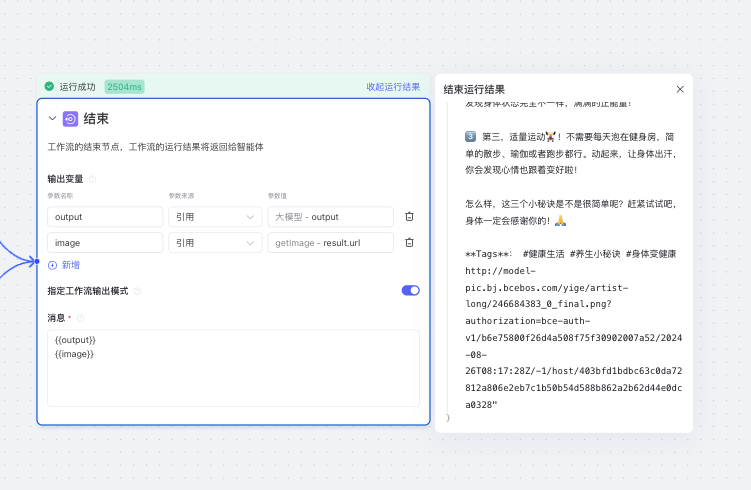Select the getImage - result.url value field

331,242
